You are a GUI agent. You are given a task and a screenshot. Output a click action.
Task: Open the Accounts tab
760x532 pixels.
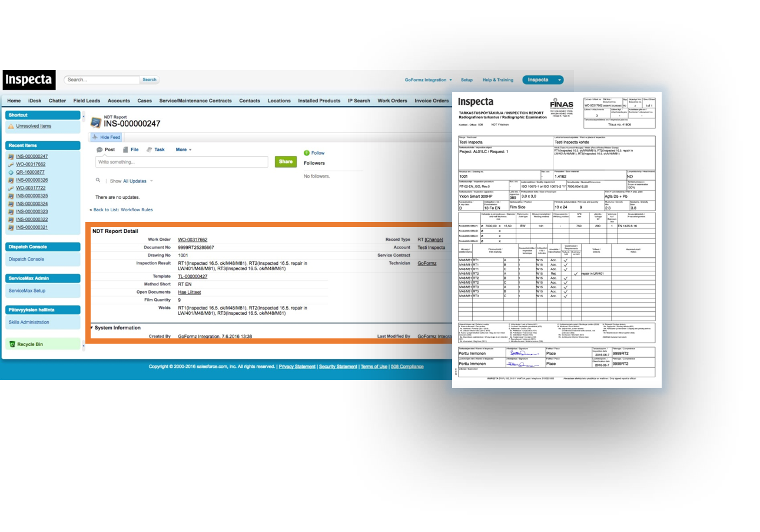tap(119, 101)
